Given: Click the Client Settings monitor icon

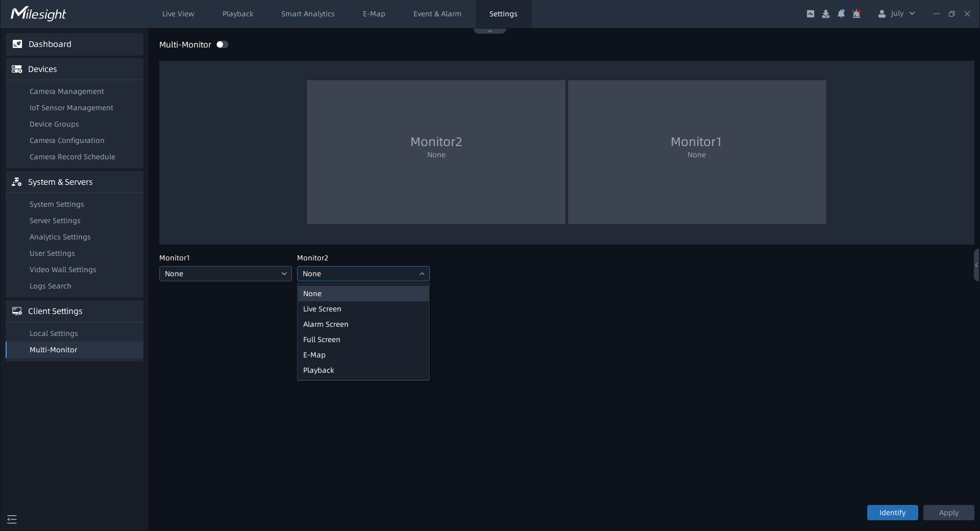Looking at the screenshot, I should [x=17, y=311].
